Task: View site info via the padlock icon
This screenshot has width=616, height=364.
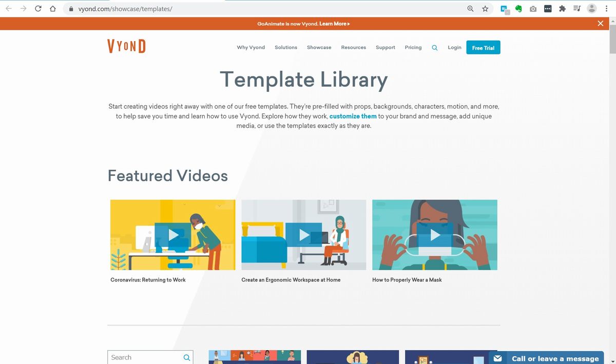Action: (71, 9)
